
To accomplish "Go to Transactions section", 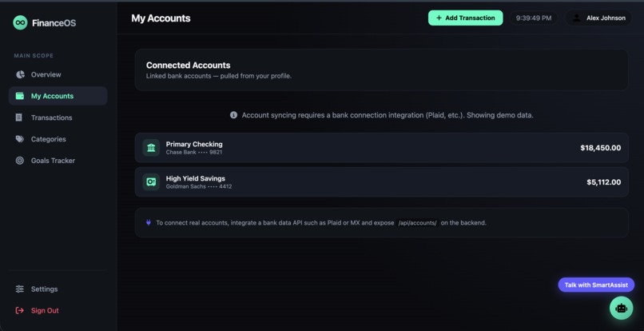I will (58, 118).
